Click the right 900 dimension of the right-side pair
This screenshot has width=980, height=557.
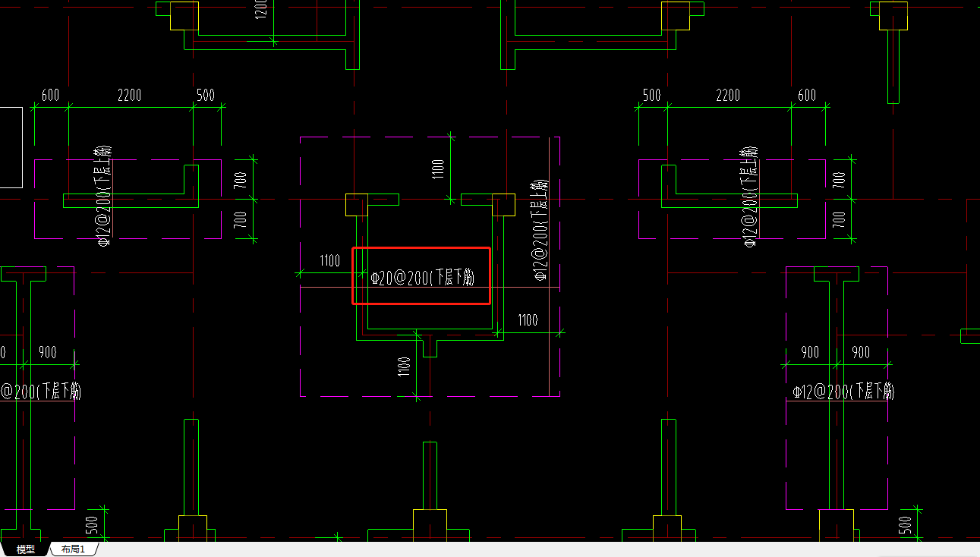(861, 353)
